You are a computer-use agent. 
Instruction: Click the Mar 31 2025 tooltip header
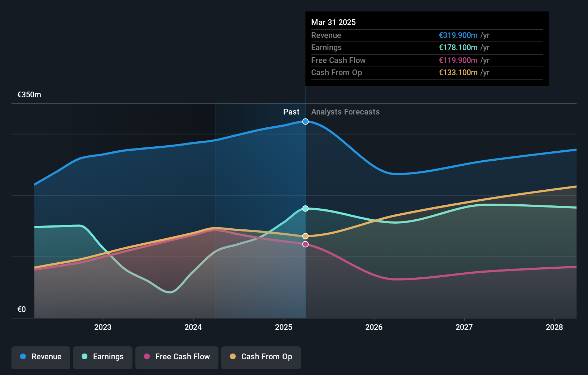coord(333,22)
